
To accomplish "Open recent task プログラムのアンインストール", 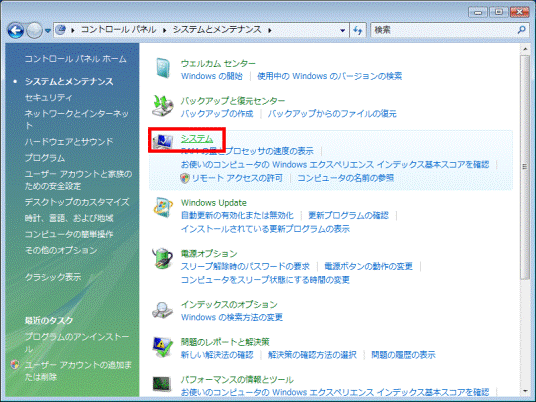I will tap(77, 343).
